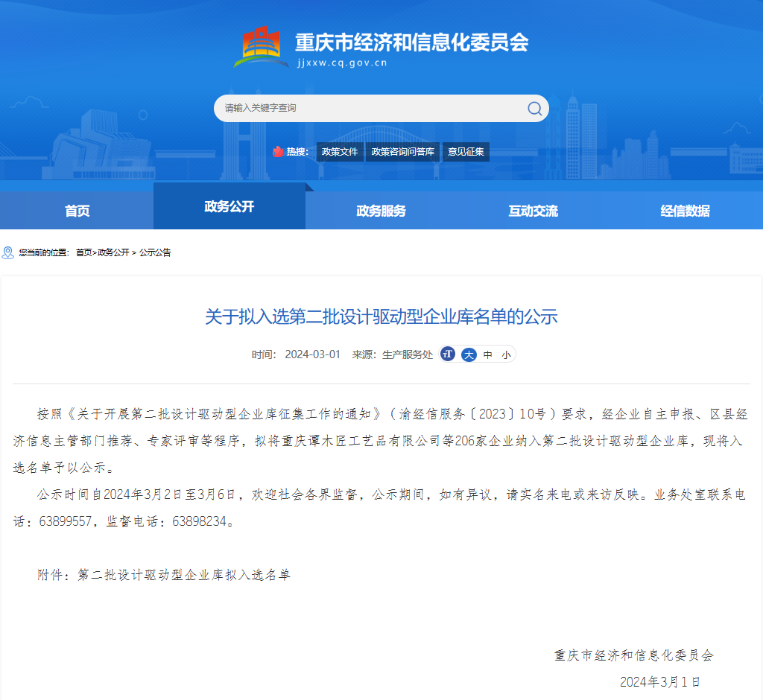Select large font size 大
This screenshot has height=700, width=763.
point(469,354)
